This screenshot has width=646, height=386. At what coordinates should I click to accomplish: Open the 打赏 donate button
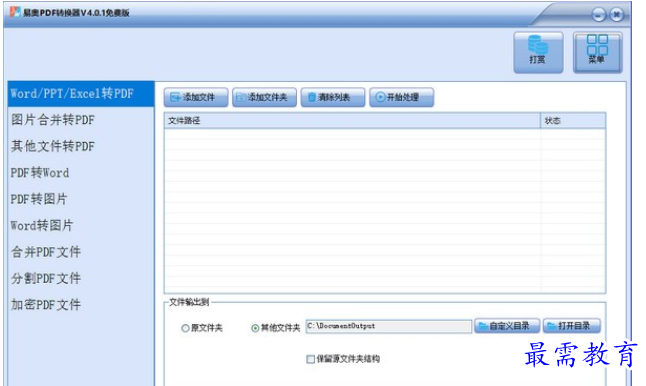tap(538, 53)
